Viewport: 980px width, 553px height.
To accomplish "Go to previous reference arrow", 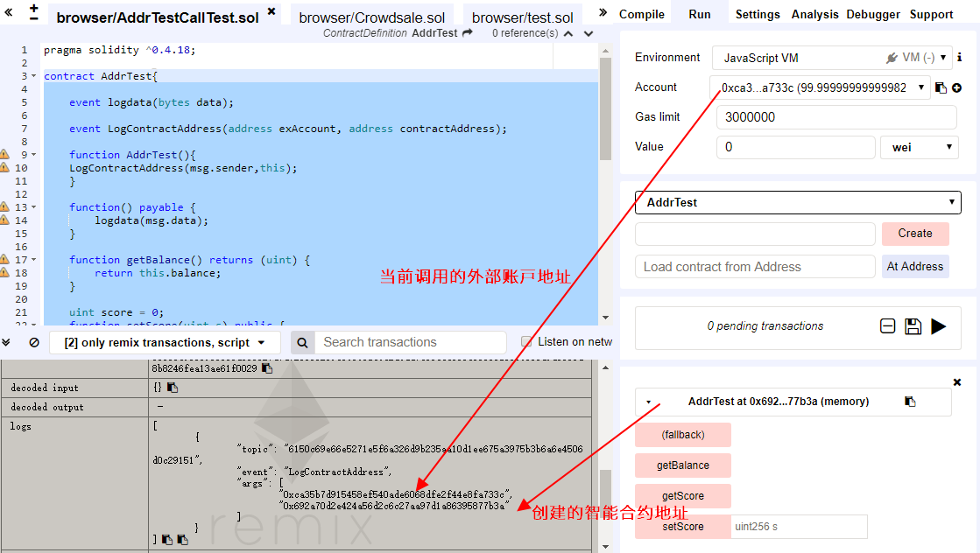I will point(568,34).
